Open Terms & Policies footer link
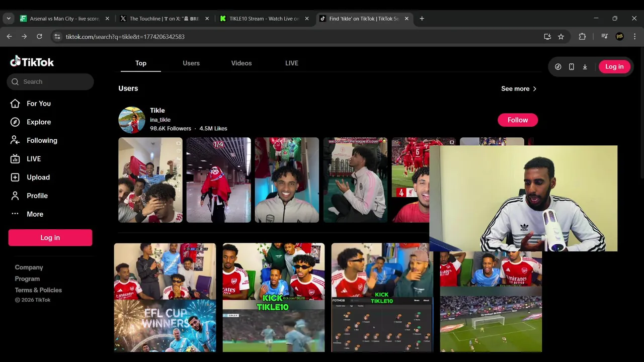This screenshot has height=362, width=644. pos(38,290)
